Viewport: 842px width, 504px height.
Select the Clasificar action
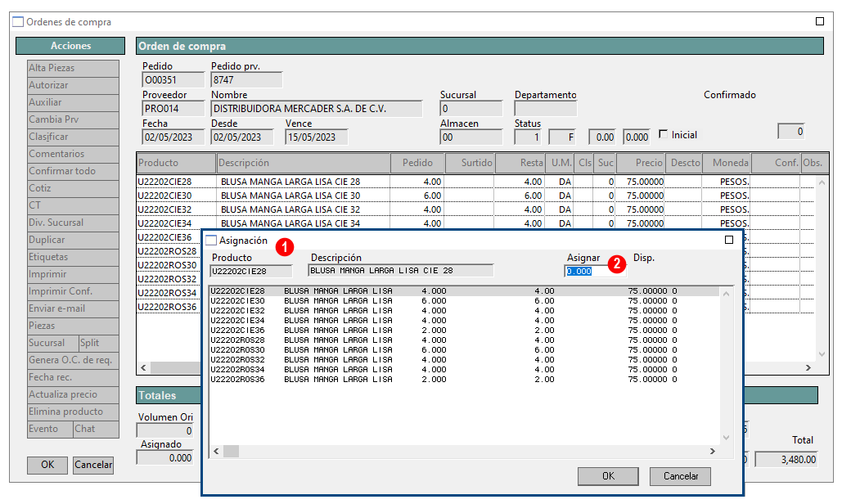[73, 137]
